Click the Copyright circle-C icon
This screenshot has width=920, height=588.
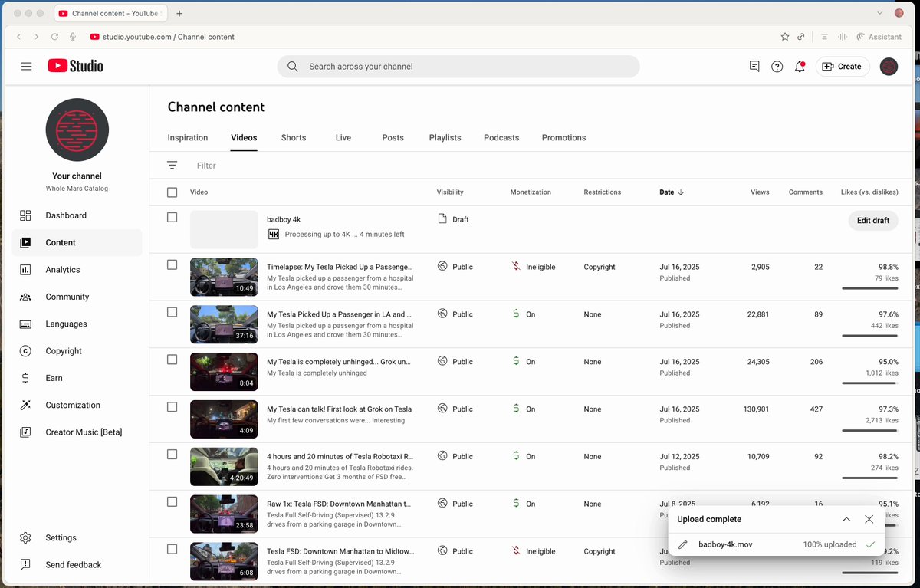click(x=25, y=351)
